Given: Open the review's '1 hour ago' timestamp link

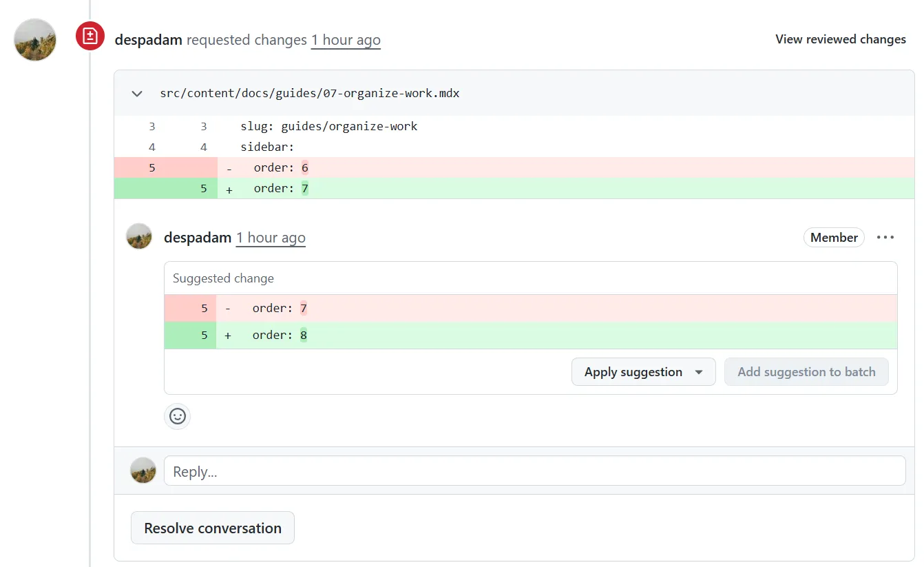Looking at the screenshot, I should point(346,40).
